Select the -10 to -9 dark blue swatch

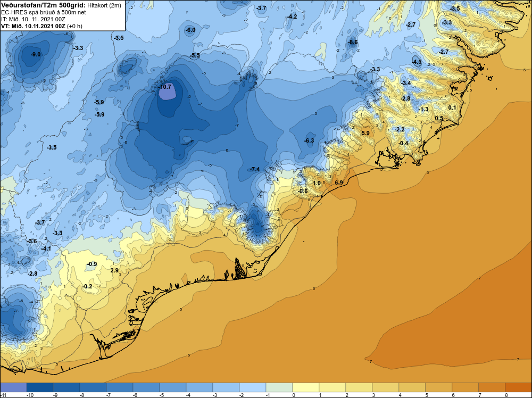[x=40, y=387]
